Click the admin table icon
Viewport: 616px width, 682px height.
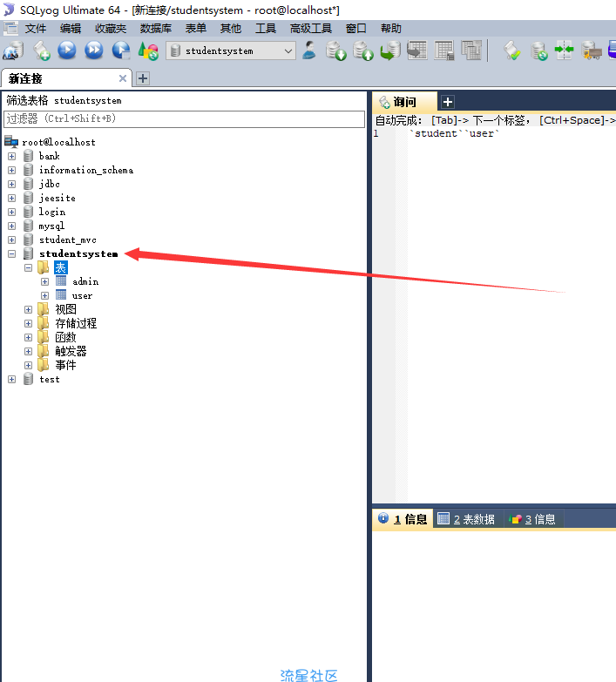point(61,281)
